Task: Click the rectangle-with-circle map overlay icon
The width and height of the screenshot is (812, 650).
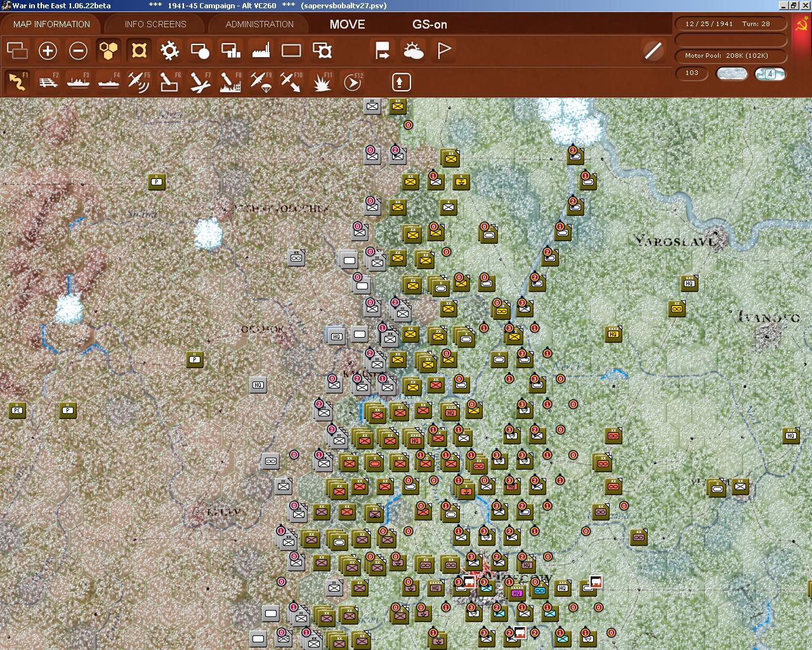Action: tap(200, 50)
